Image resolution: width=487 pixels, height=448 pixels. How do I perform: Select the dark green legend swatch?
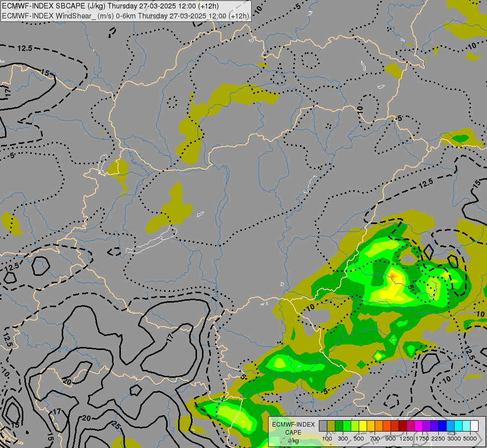point(339,426)
